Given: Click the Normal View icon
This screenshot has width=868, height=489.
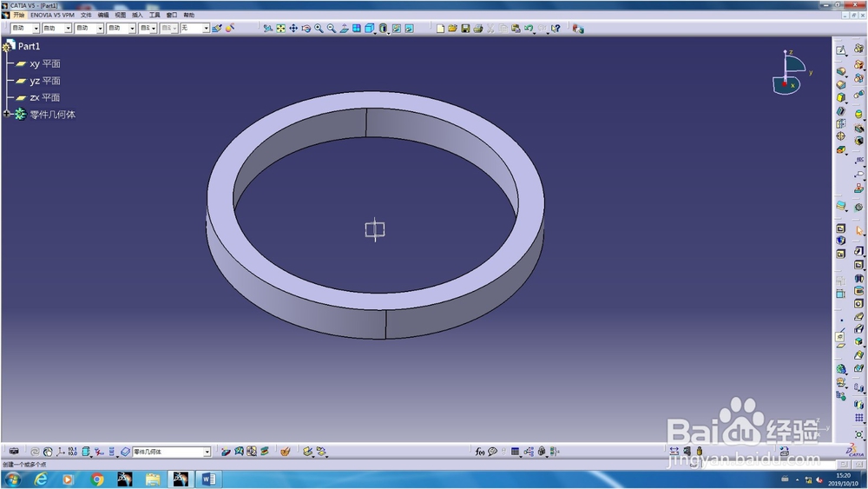Looking at the screenshot, I should pos(345,29).
